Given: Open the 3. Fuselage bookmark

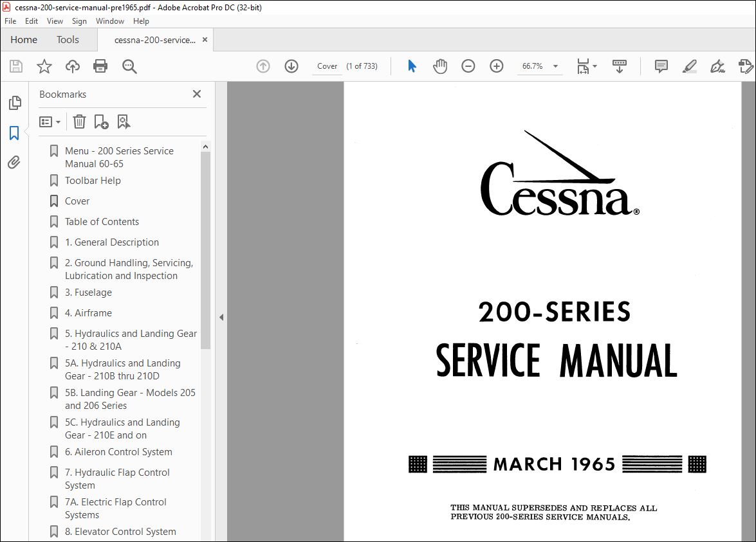Looking at the screenshot, I should click(x=88, y=293).
